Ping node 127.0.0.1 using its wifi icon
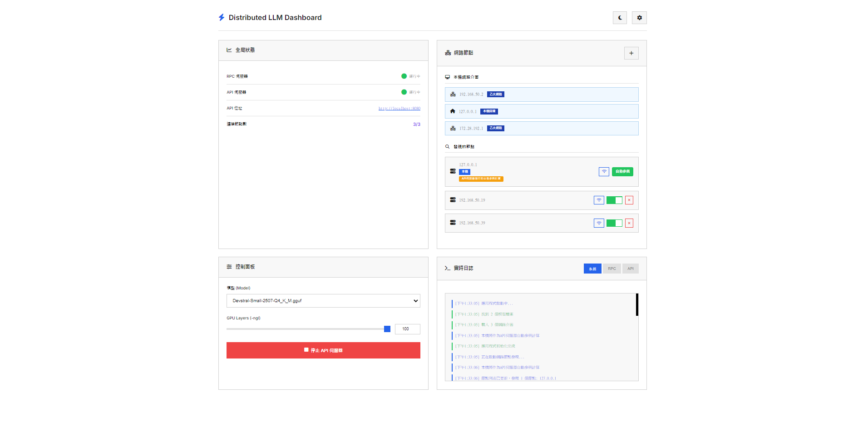Screen dimensions: 868x443 [604, 172]
